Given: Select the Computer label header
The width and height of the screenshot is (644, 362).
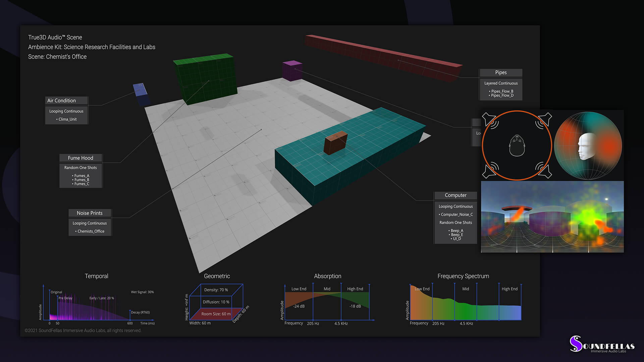Looking at the screenshot, I should click(x=455, y=195).
